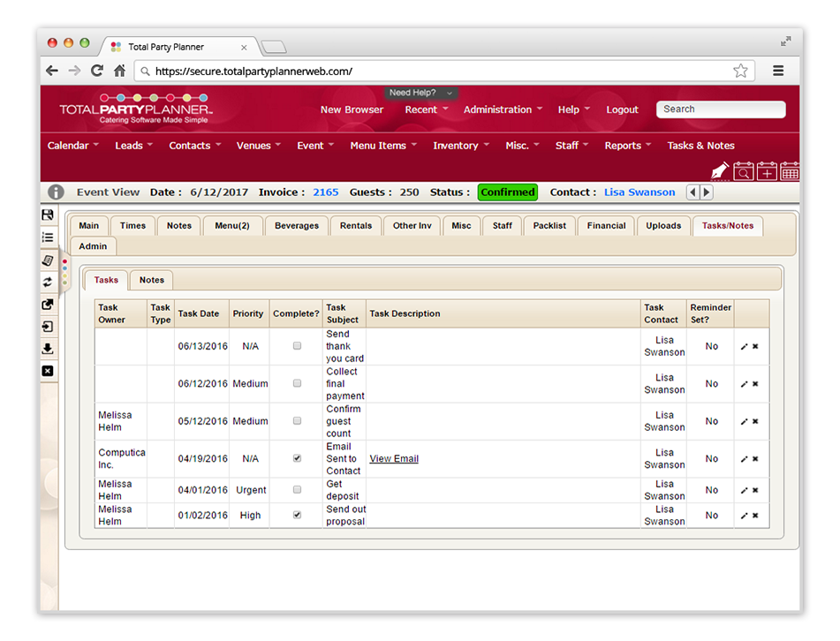Click the documents print icon in sidebar
Image resolution: width=840 pixels, height=641 pixels.
tap(48, 260)
